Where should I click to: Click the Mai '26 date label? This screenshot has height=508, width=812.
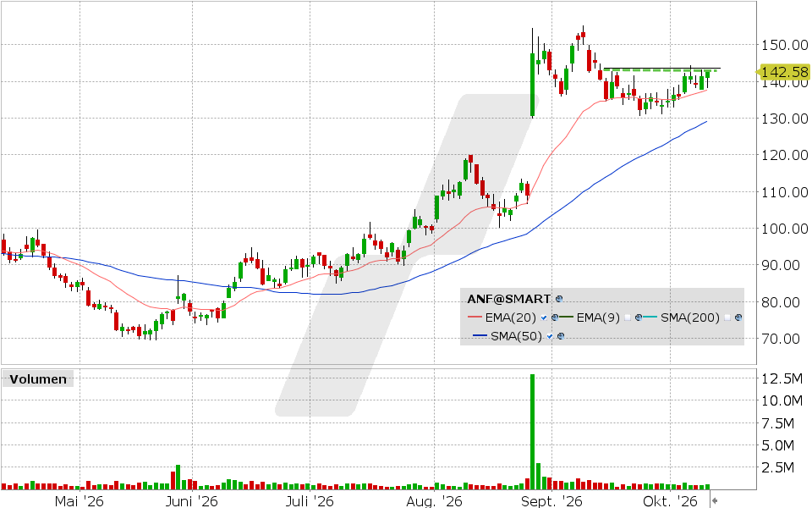80,501
